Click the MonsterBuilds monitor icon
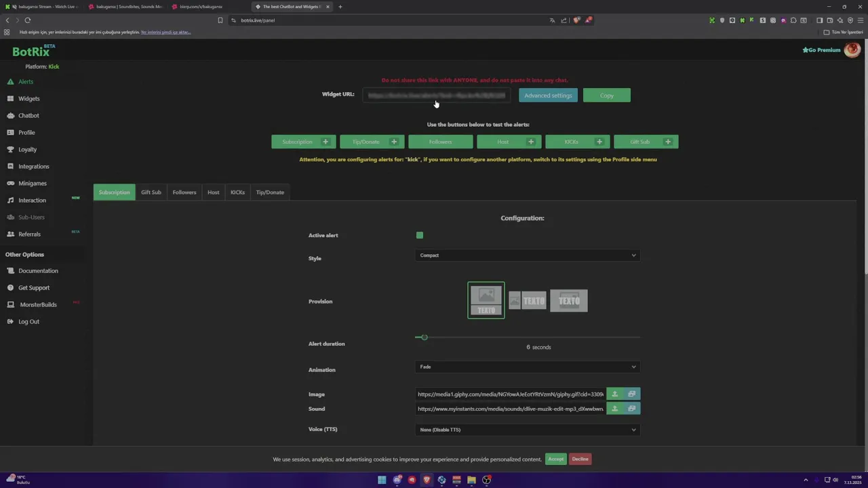 pyautogui.click(x=10, y=305)
